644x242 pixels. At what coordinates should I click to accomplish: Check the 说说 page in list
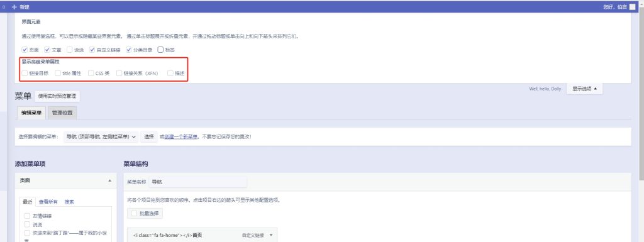pos(27,224)
